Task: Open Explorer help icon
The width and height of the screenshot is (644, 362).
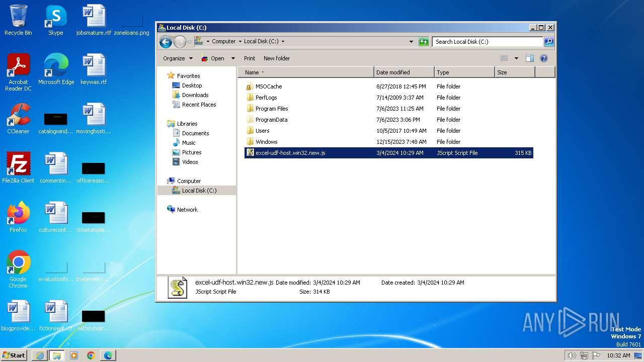Action: point(543,58)
